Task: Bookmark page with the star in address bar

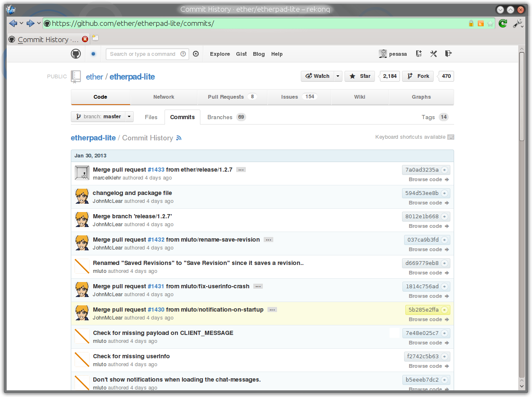Action: (x=490, y=24)
